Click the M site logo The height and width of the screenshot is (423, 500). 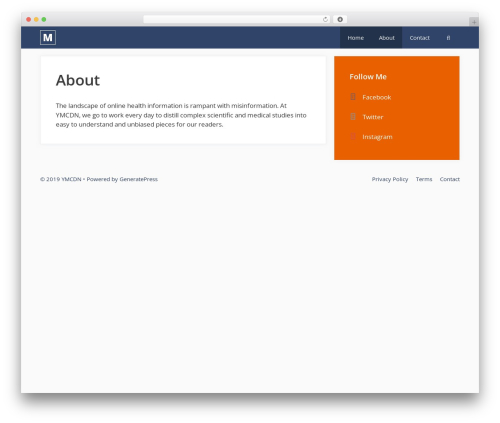tap(48, 37)
